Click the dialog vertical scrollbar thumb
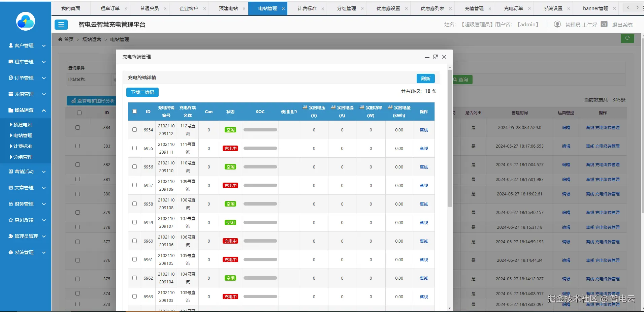The image size is (644, 312). [450, 138]
